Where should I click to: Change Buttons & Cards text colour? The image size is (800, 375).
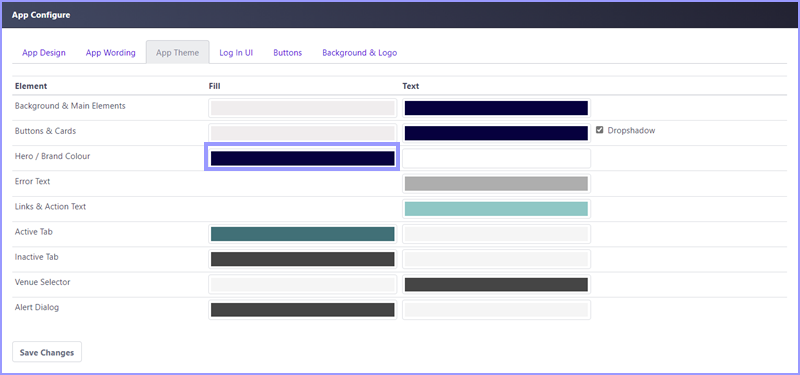496,133
